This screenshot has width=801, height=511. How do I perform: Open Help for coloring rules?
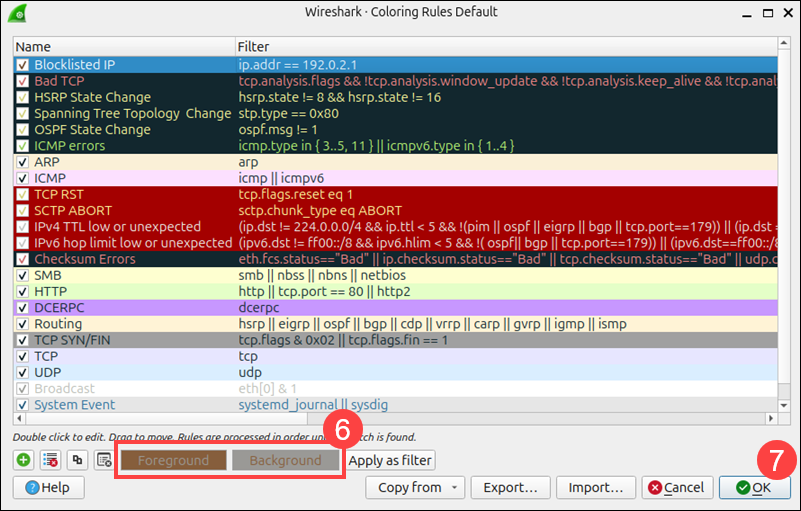[49, 487]
